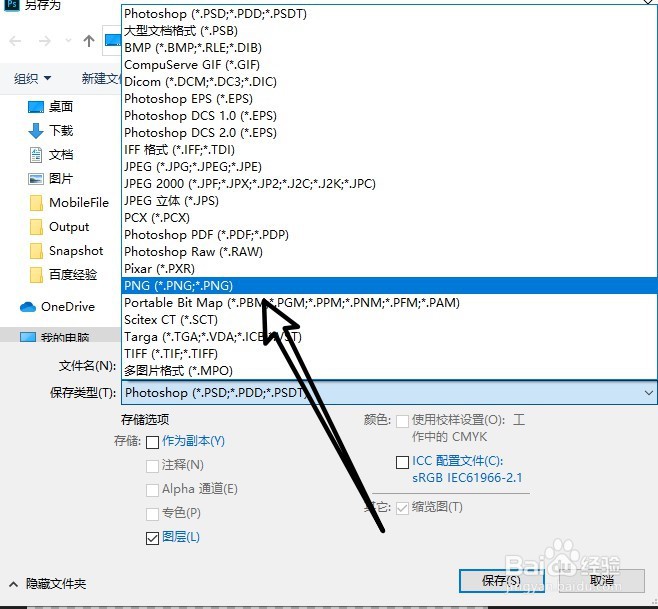Toggle 缩览图(T) thumbnail checkbox
The width and height of the screenshot is (658, 609).
point(402,508)
